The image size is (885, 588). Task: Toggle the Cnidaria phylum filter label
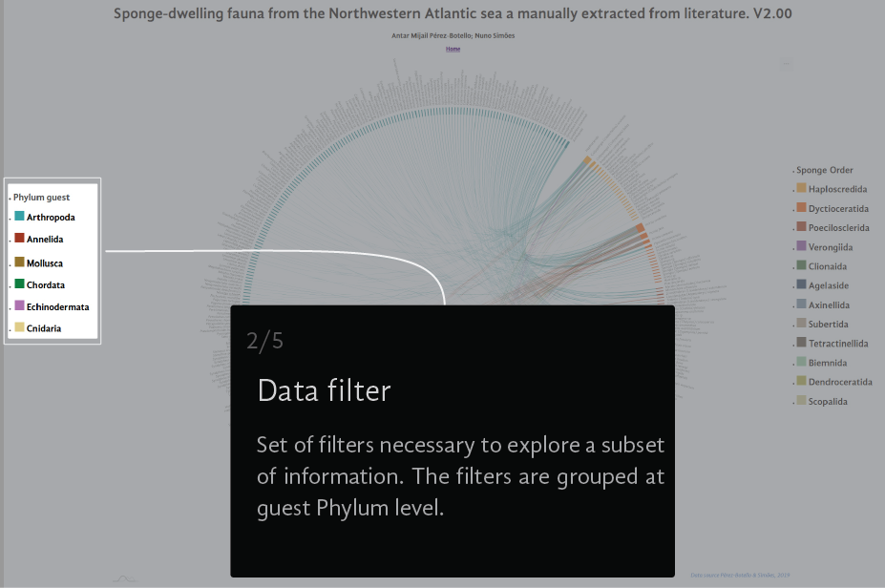46,328
